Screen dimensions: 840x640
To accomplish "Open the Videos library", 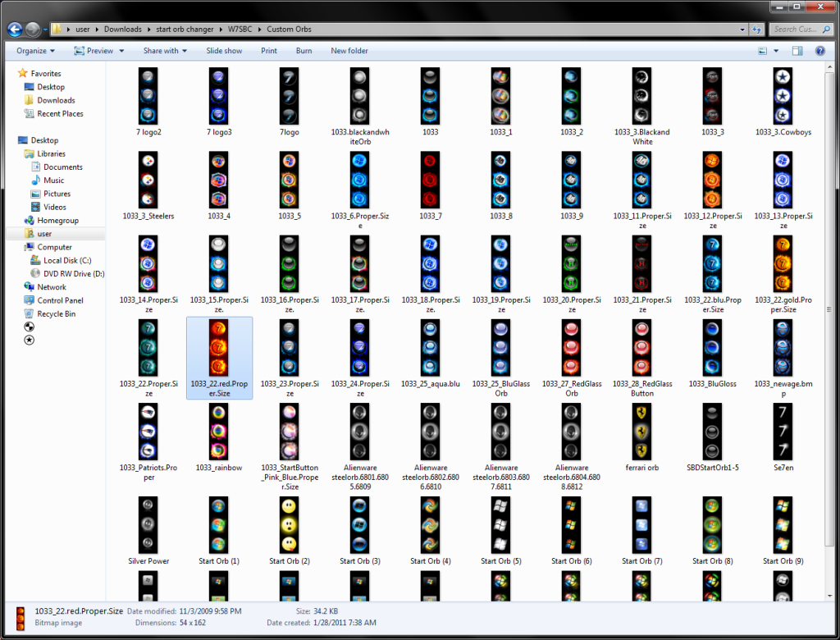I will pyautogui.click(x=48, y=208).
